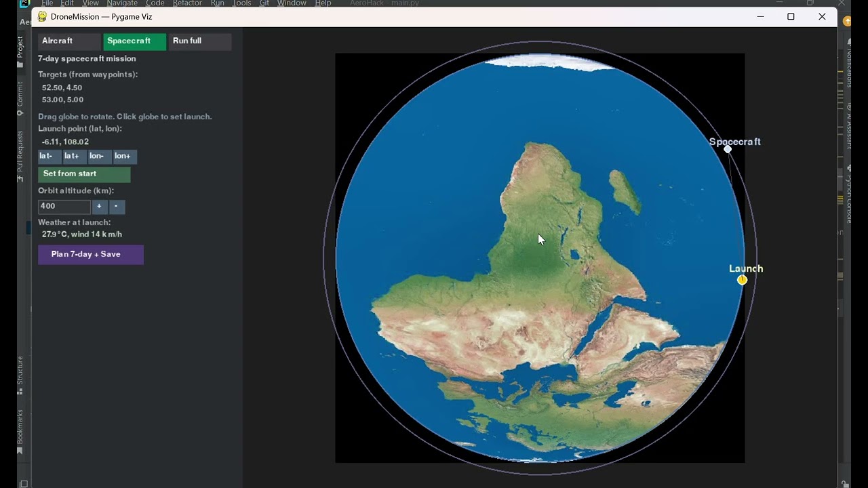Click weather value 27.9°C, wind 14 km/h
The image size is (868, 488).
tap(82, 235)
